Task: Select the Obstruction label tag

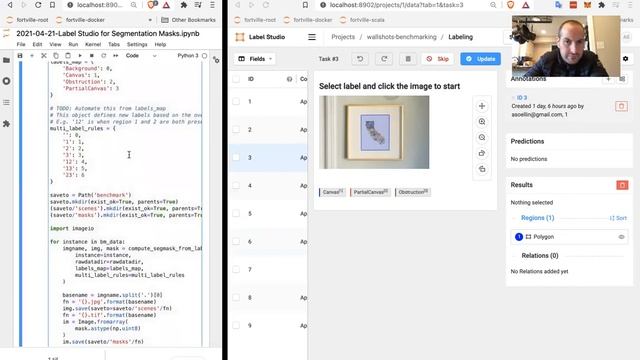Action: pyautogui.click(x=412, y=192)
